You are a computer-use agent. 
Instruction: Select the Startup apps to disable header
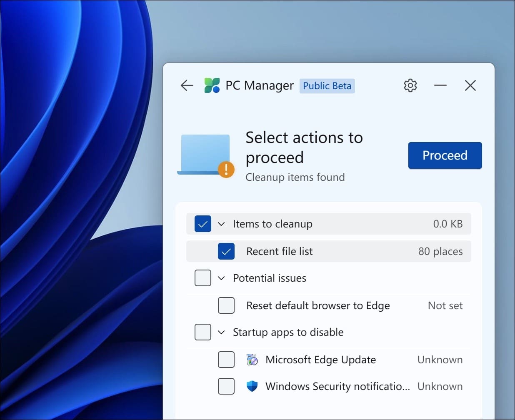tap(288, 332)
